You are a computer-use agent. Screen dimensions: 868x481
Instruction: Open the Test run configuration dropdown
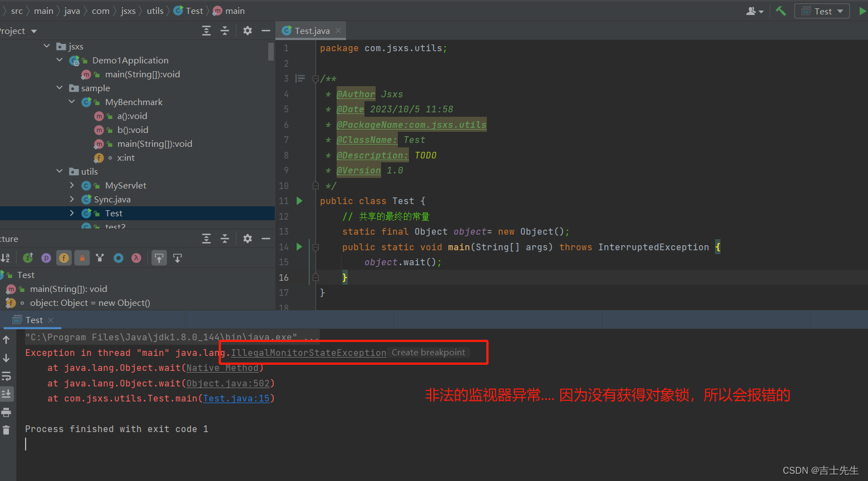822,11
